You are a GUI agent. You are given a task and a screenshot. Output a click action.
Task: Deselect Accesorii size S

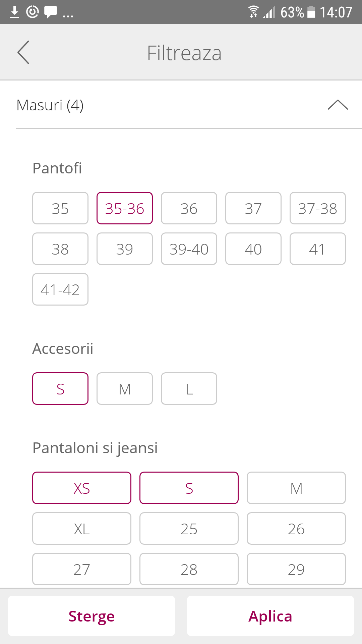point(60,389)
